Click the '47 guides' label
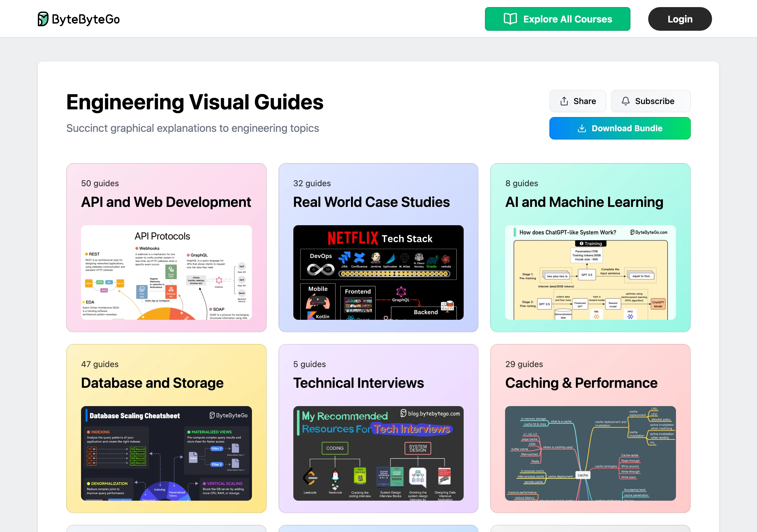Screen dimensions: 757x532 tap(100, 364)
